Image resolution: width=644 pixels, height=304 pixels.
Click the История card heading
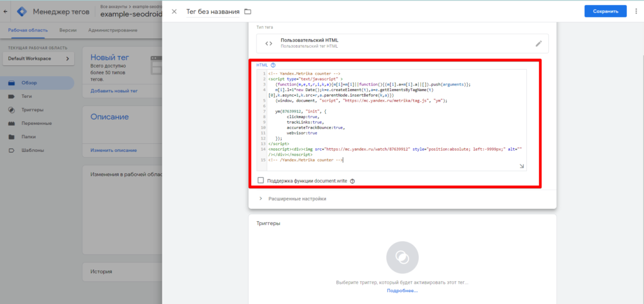pyautogui.click(x=101, y=271)
